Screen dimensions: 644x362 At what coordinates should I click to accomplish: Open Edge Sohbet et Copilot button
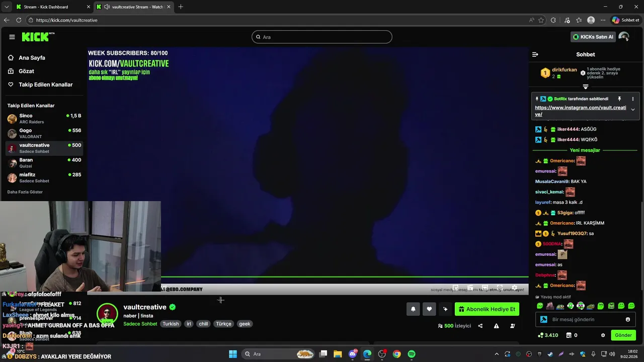coord(625,20)
